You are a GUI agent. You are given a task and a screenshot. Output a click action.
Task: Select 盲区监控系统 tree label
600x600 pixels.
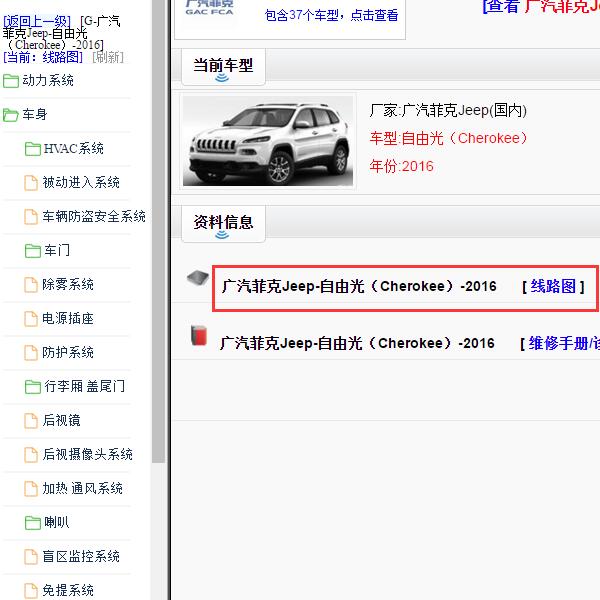click(x=81, y=556)
